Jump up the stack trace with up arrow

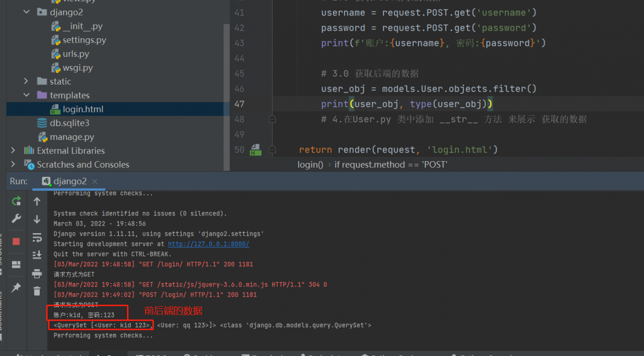tap(37, 201)
